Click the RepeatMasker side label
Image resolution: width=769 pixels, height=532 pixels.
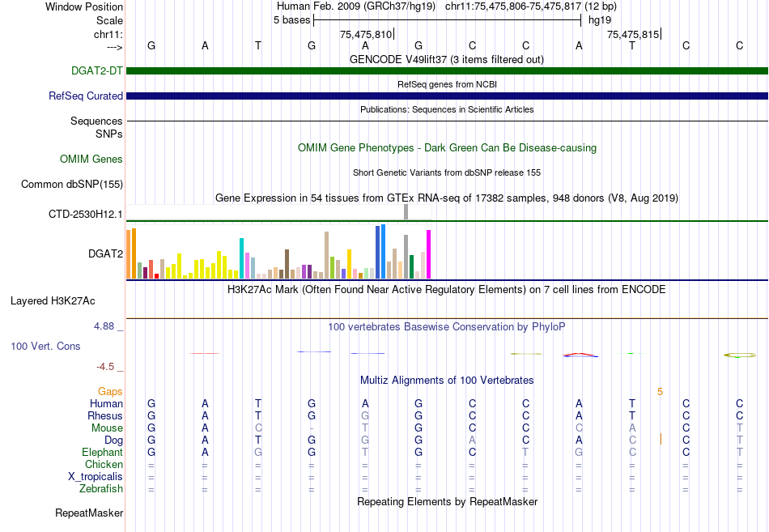pyautogui.click(x=89, y=513)
